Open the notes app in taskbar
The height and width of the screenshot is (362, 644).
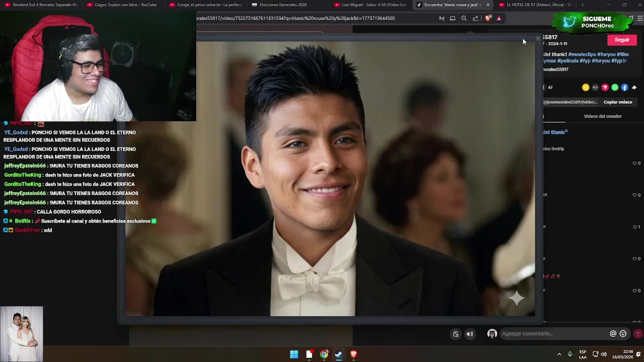[x=309, y=354]
